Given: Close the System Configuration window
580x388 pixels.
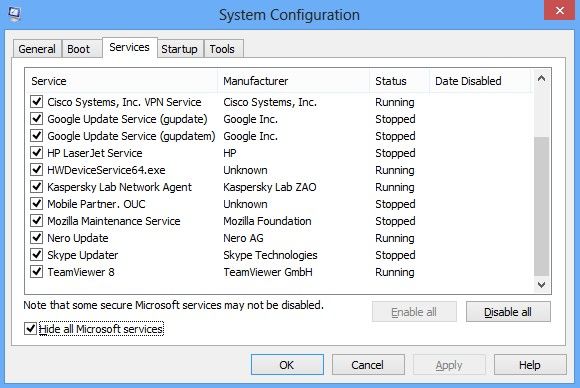Looking at the screenshot, I should pos(559,10).
